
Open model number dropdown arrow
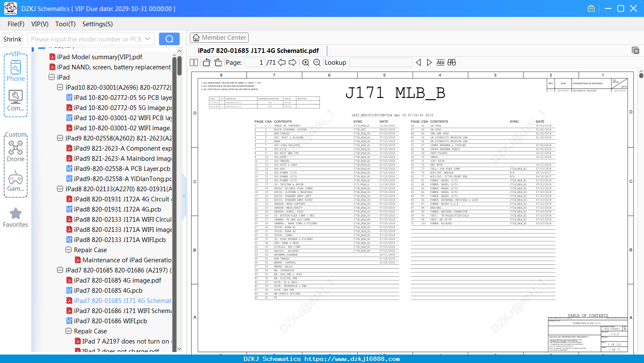pos(148,39)
